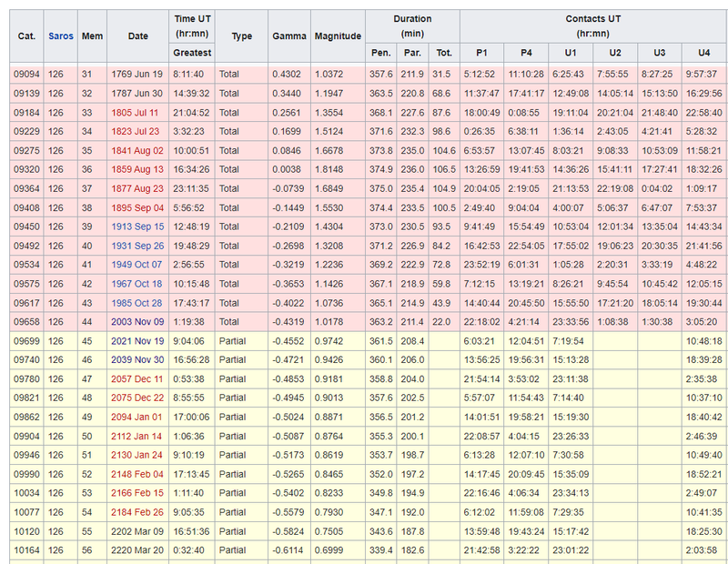Open the 1805 Jul 11 eclipse link

[x=135, y=113]
